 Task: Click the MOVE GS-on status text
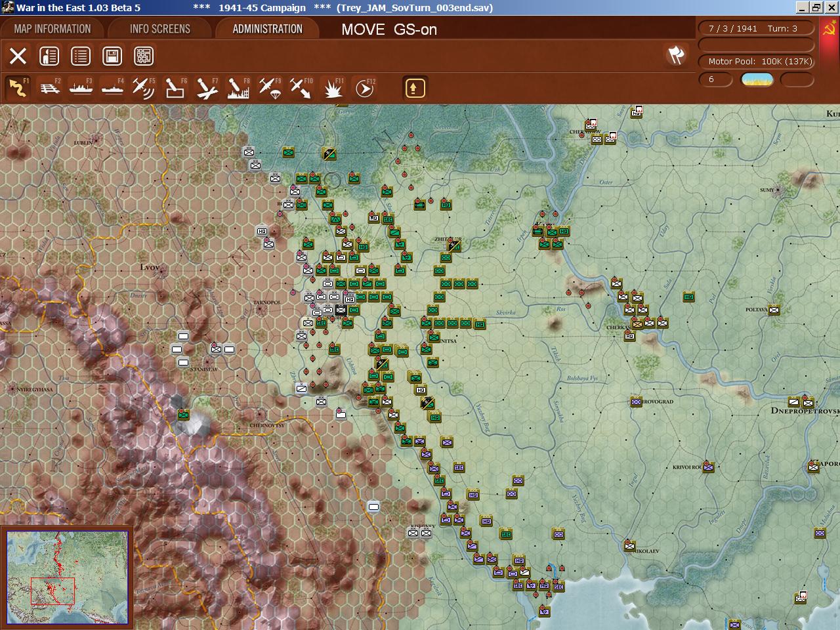[389, 30]
